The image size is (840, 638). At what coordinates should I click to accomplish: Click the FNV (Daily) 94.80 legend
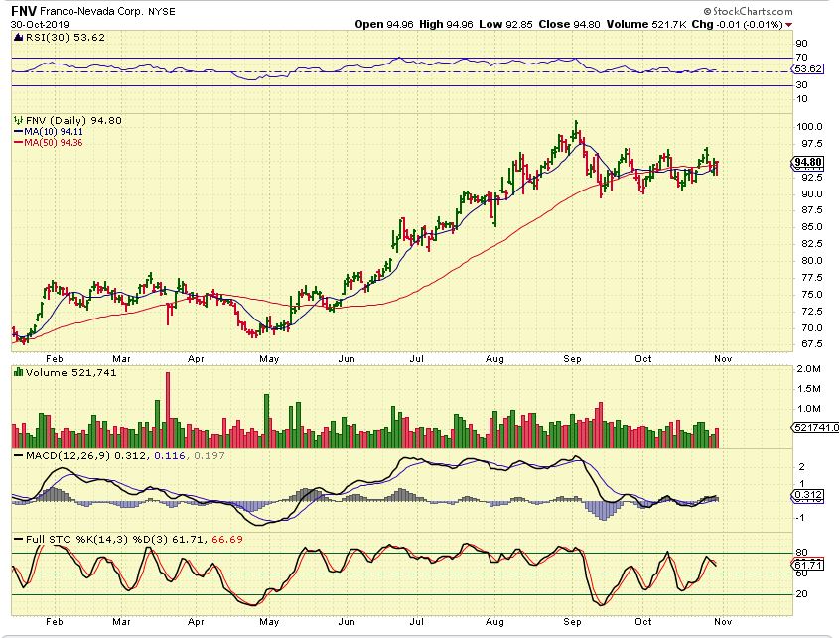[x=73, y=121]
